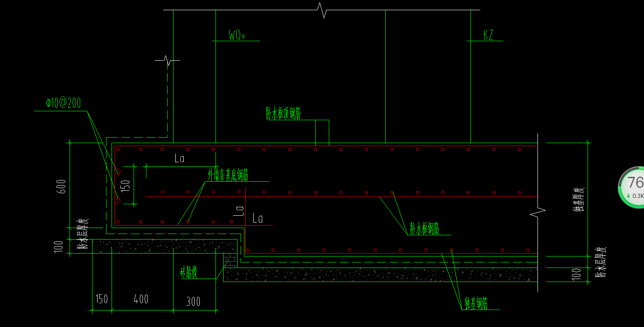Click the brick hatch block near 砖胎模
The image size is (644, 327).
pos(230,261)
